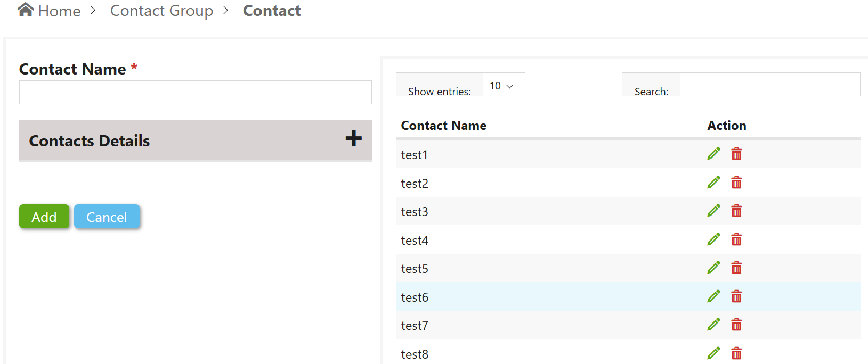868x364 pixels.
Task: Open edit mode for test7
Action: 713,325
